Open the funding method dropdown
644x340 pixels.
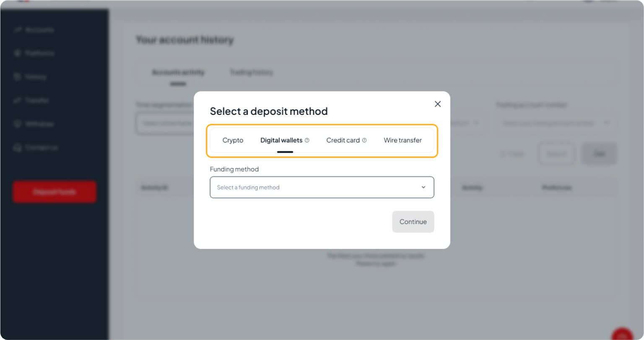[322, 187]
